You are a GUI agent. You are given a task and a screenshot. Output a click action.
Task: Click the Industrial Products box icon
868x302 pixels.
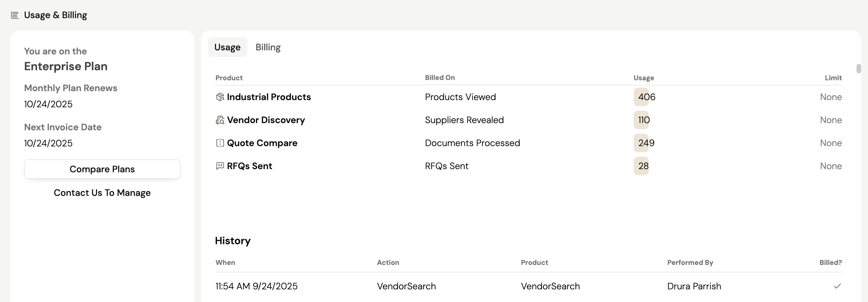pos(220,97)
